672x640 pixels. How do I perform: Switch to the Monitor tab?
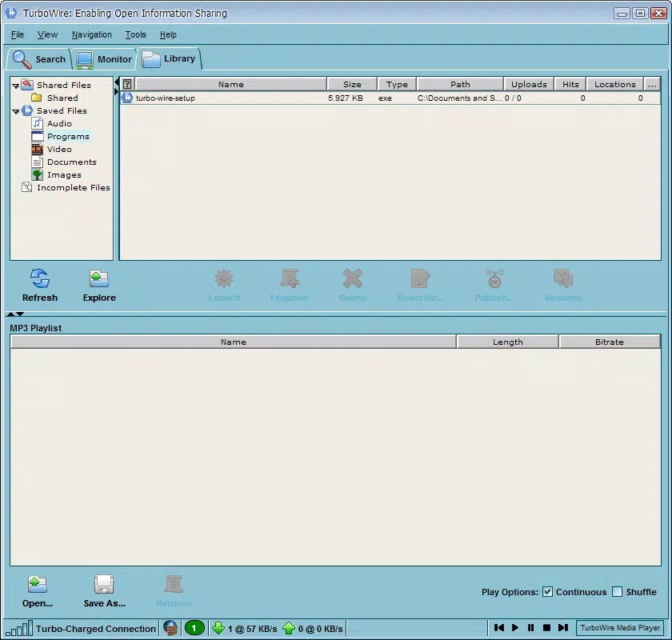104,59
